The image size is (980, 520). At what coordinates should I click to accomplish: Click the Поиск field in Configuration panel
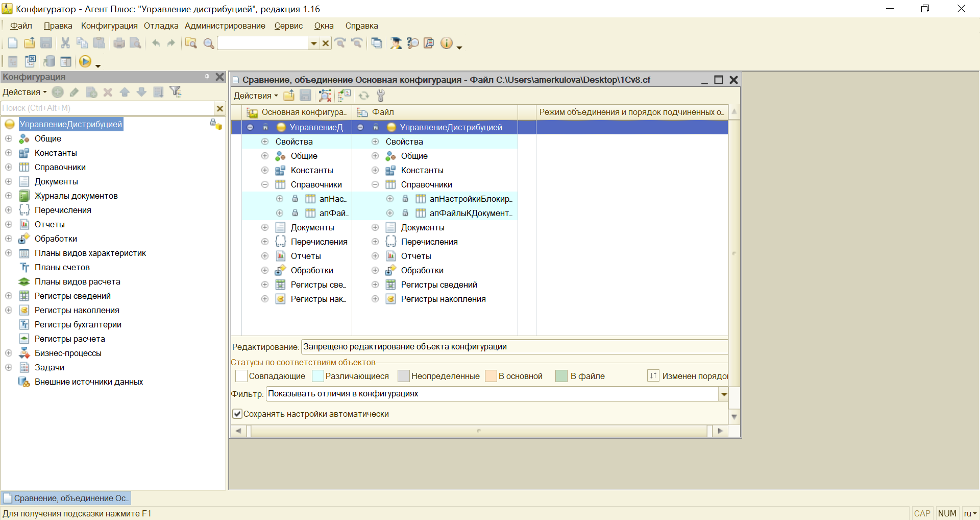(107, 108)
